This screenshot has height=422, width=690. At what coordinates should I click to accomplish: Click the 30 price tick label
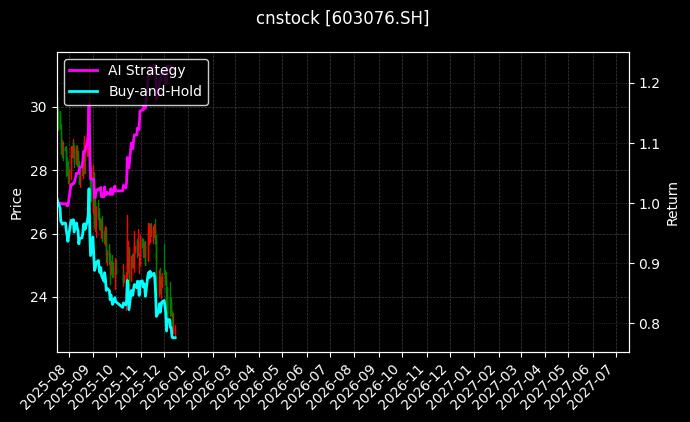(x=38, y=106)
